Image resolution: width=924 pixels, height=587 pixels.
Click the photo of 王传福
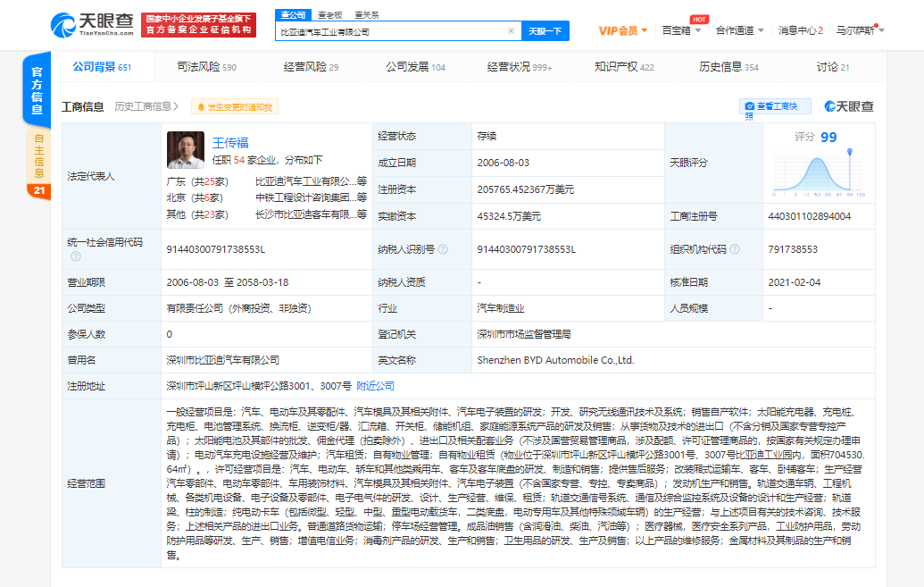tap(185, 150)
